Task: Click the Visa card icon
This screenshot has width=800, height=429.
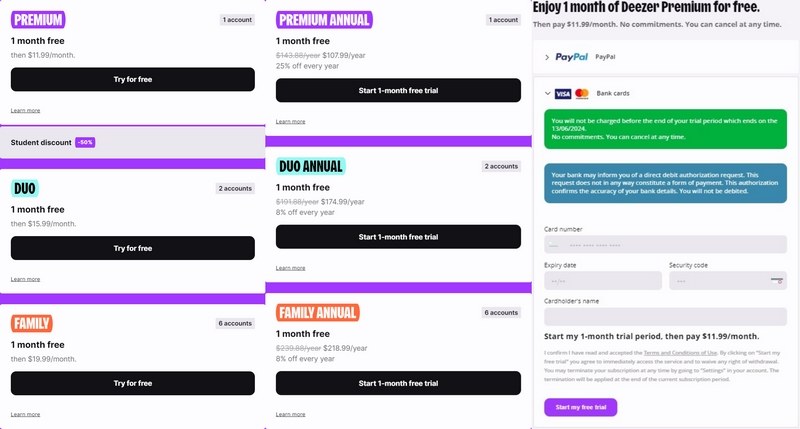Action: pos(562,93)
